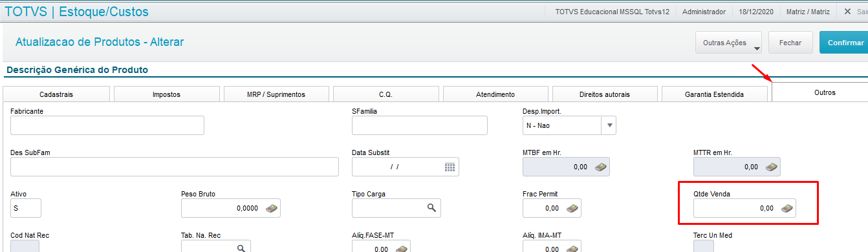Switch to the Impostos tab

tap(166, 94)
